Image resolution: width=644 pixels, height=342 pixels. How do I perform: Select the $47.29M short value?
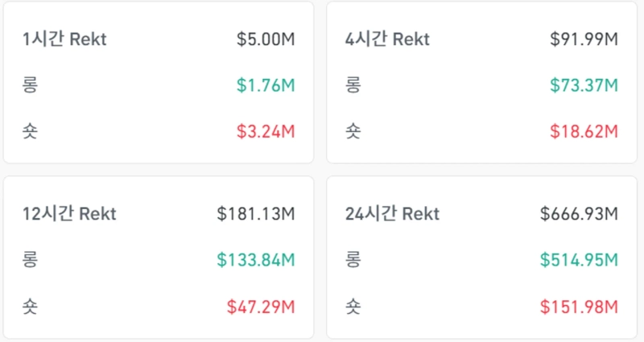261,306
